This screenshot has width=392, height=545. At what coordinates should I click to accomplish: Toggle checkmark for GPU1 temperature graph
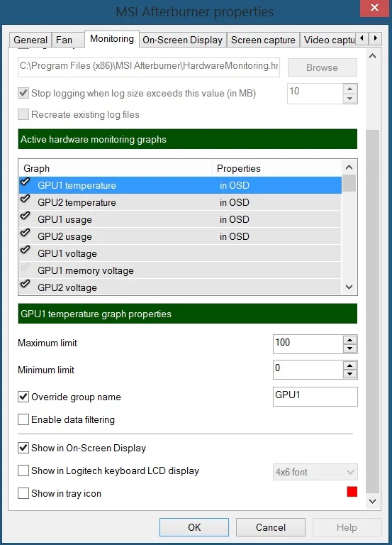25,182
